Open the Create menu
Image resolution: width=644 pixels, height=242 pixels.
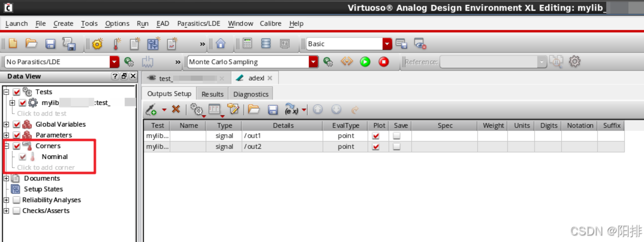point(63,24)
